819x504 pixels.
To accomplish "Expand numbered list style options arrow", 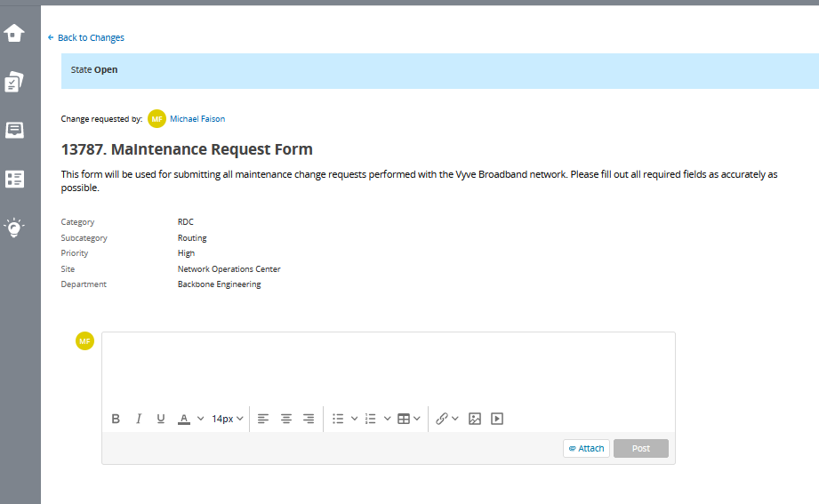I will pos(387,419).
